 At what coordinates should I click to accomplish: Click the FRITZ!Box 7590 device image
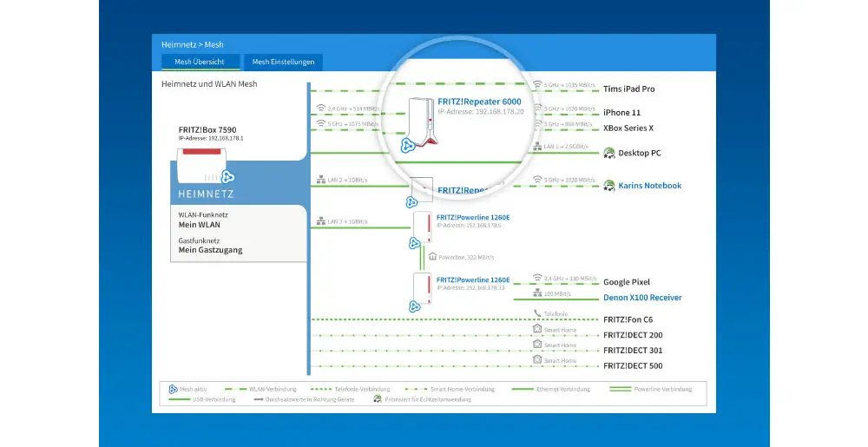[201, 166]
